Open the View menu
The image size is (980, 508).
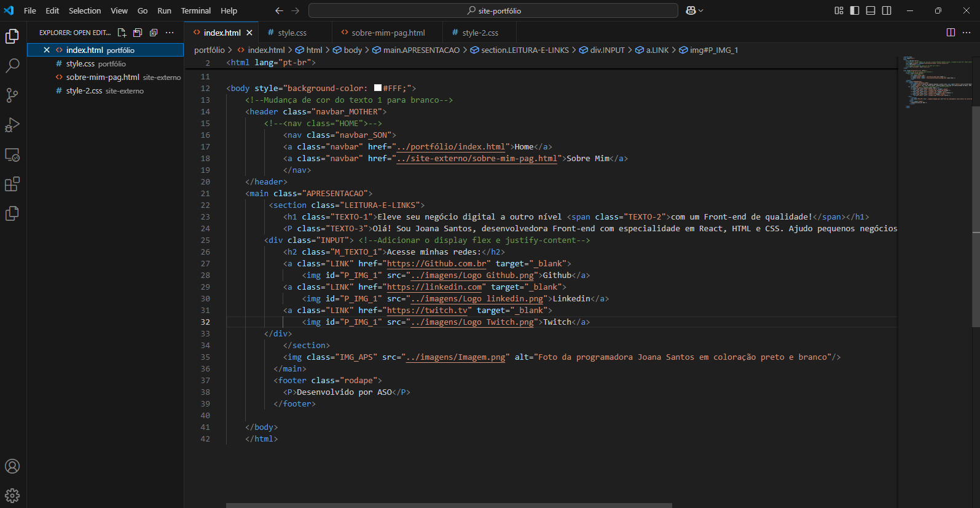pos(119,10)
